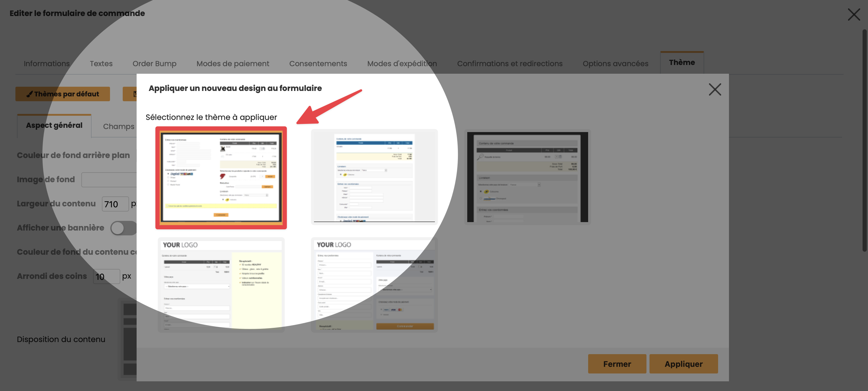
Task: Open the Consentements tab
Action: click(318, 63)
